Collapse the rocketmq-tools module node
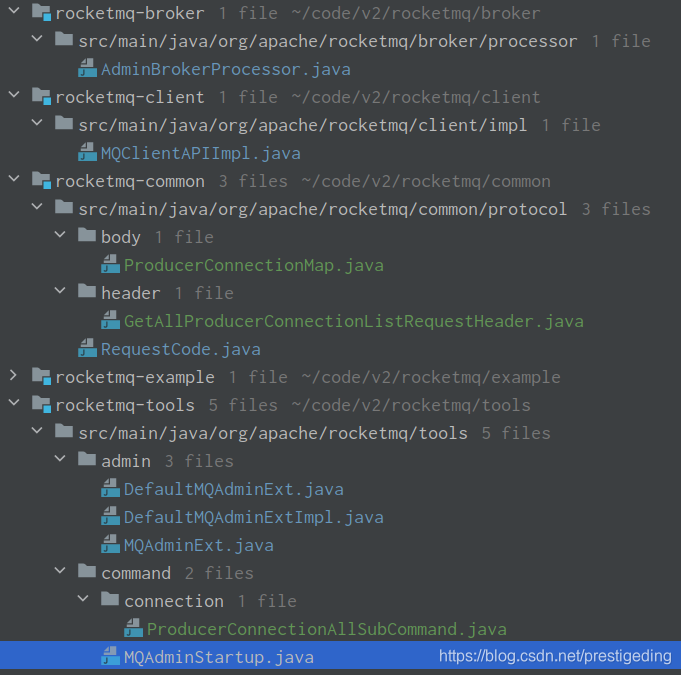 pos(14,402)
